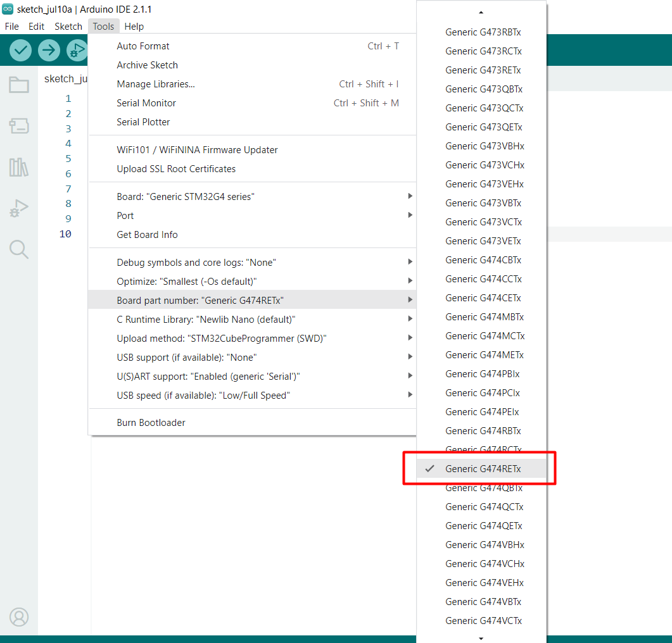Click the Upload arrow icon

49,50
